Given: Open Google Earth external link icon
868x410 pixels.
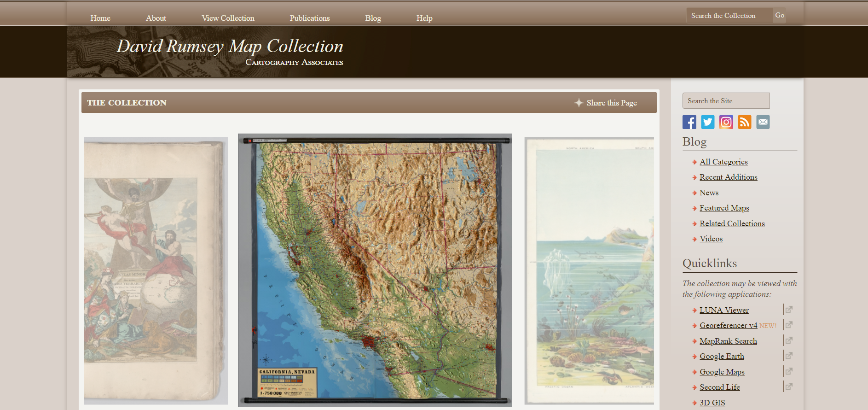Looking at the screenshot, I should pos(788,356).
